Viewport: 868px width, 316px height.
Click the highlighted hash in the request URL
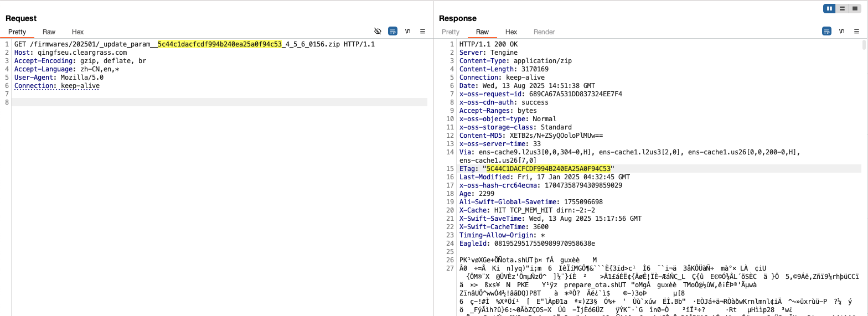coord(220,44)
